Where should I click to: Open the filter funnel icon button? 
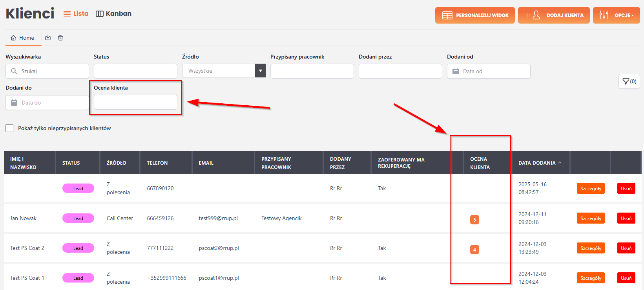pos(629,81)
